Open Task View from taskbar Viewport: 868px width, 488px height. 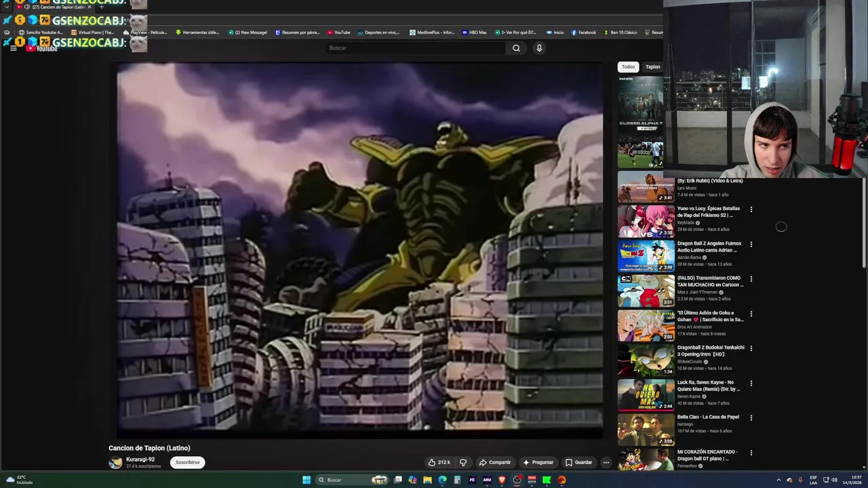[x=398, y=480]
